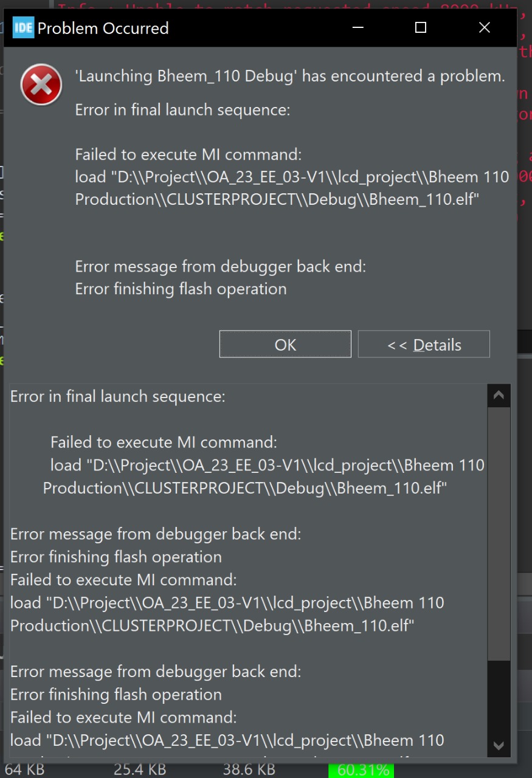Confirm the error with OK

[285, 344]
